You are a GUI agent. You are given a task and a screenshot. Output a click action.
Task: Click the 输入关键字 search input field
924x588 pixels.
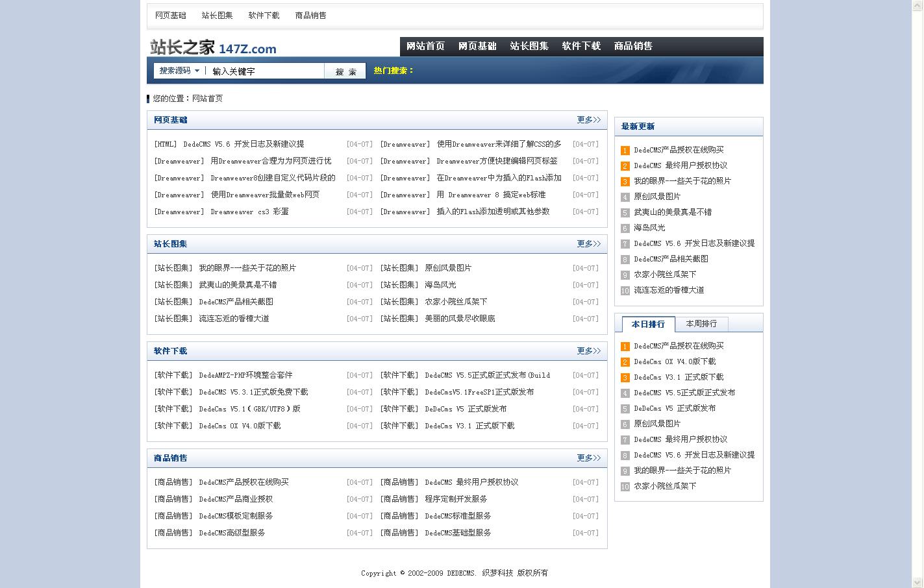coord(266,71)
